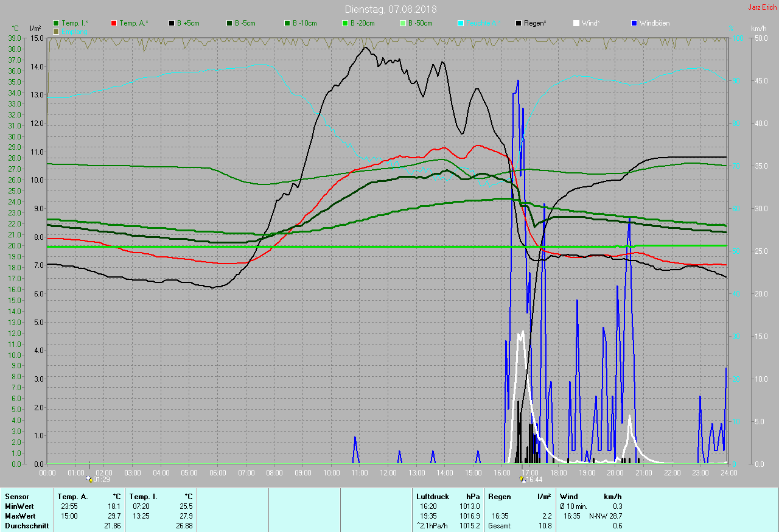Click the pressure average '1015.2'
The image size is (779, 532).
click(470, 526)
